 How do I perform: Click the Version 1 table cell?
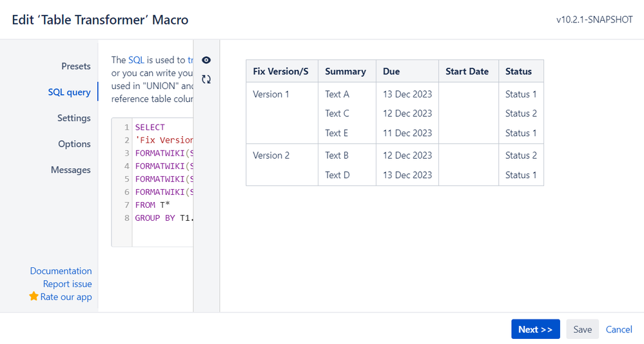coord(271,94)
